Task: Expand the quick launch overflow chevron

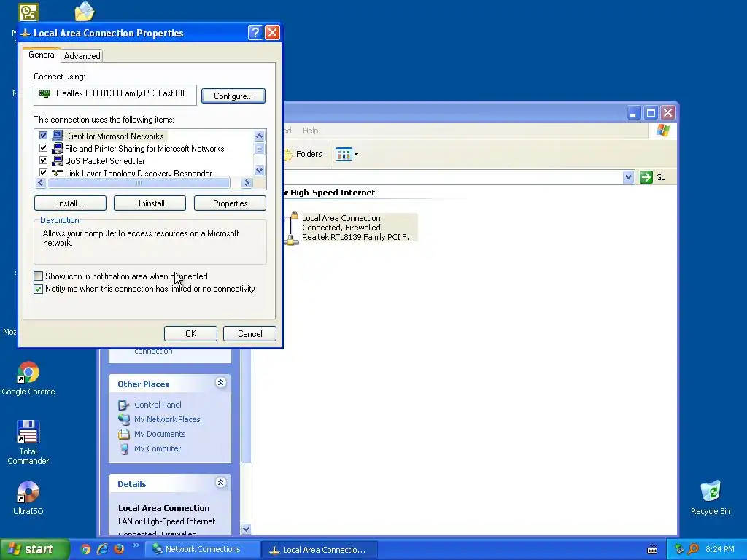Action: pyautogui.click(x=136, y=545)
